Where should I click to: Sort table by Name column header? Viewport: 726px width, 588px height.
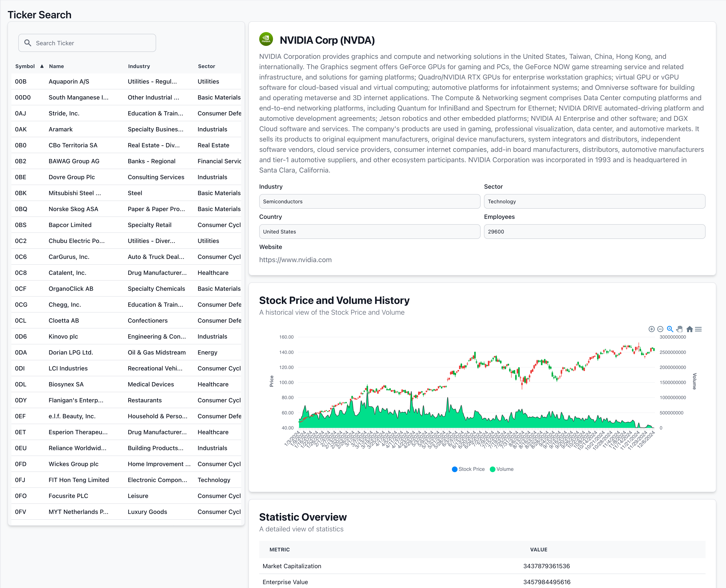(56, 66)
